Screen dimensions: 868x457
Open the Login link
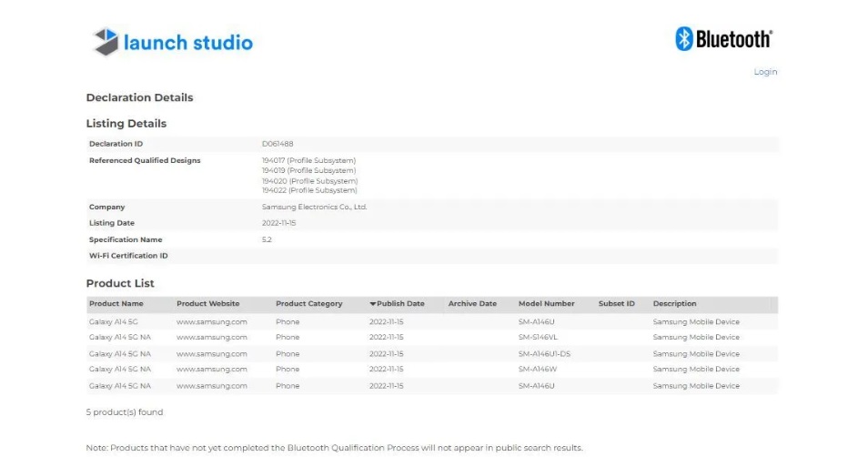[x=765, y=72]
